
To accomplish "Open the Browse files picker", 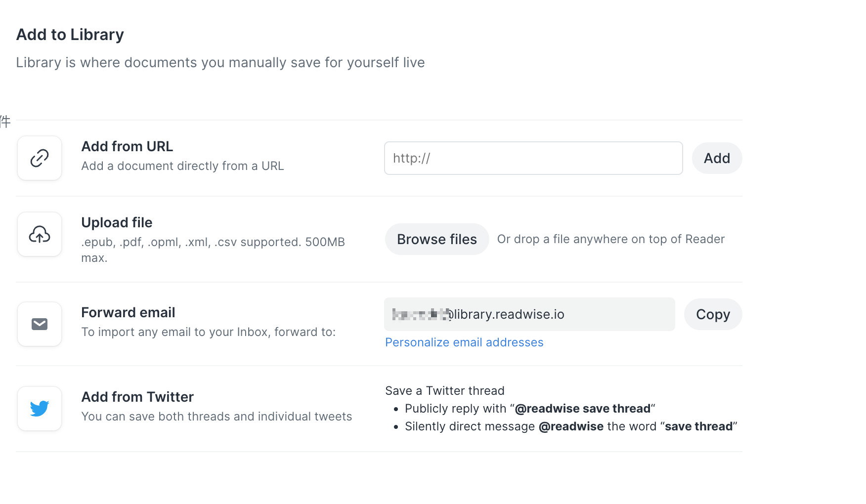I will point(436,239).
